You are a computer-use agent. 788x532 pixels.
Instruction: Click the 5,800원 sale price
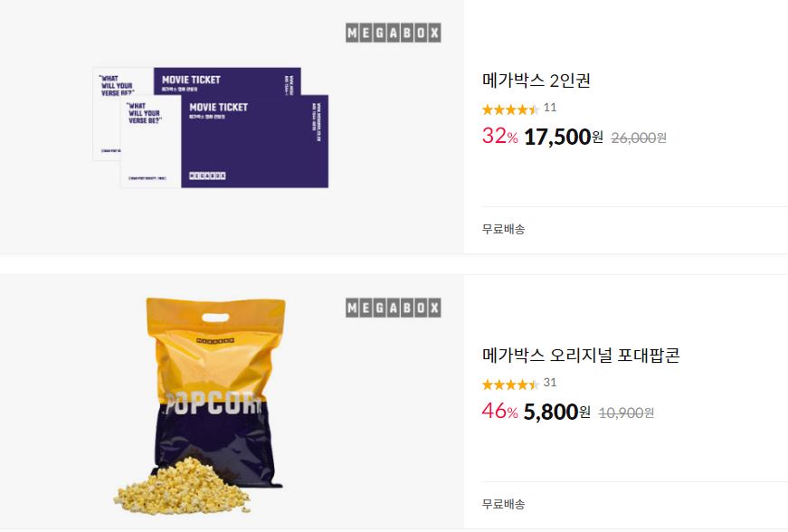click(x=556, y=412)
